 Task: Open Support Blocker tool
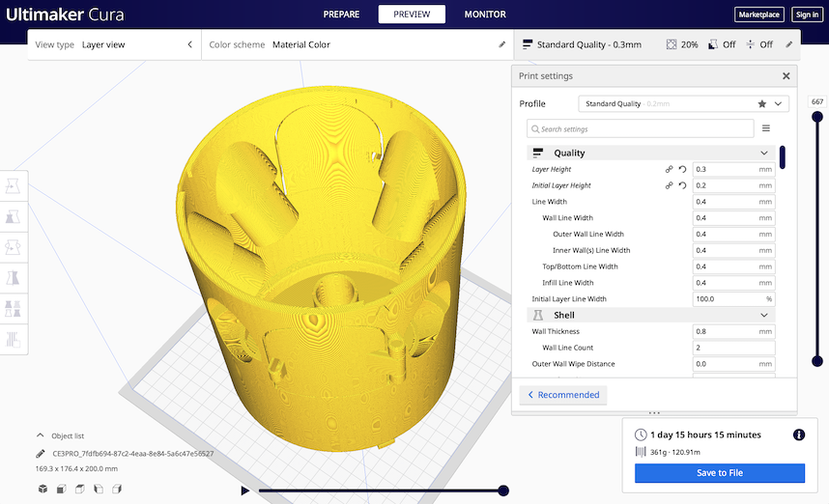click(x=13, y=339)
